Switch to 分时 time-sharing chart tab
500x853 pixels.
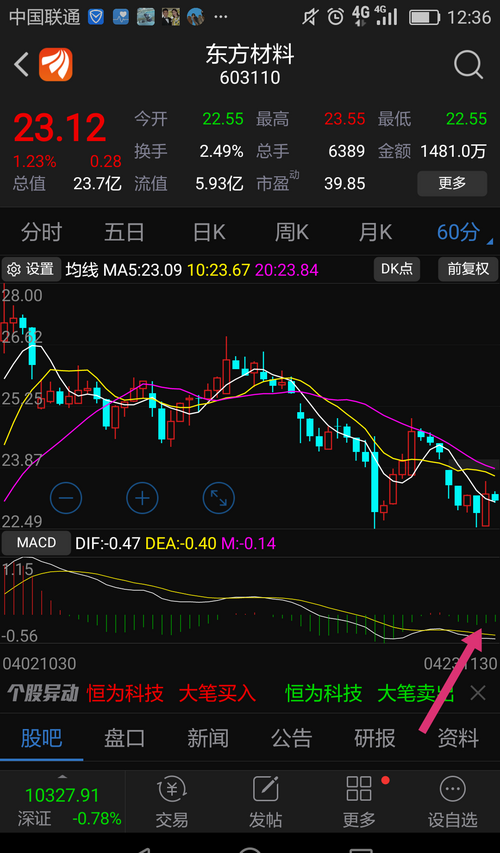click(41, 233)
